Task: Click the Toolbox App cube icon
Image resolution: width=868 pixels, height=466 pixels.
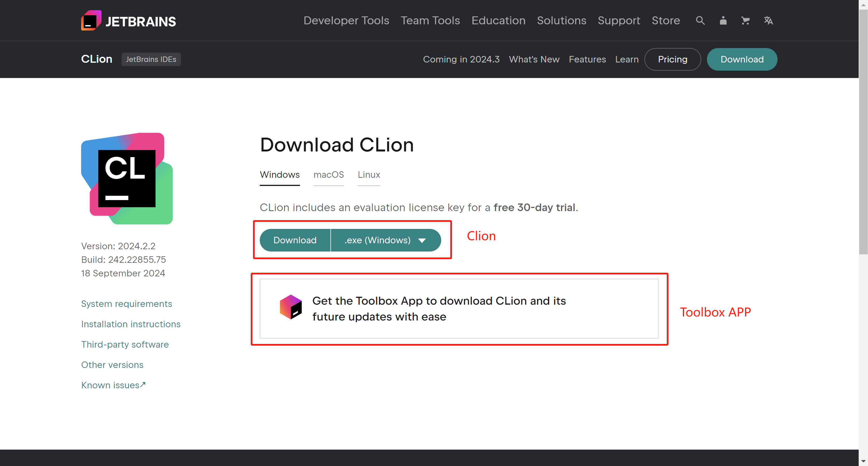Action: pos(291,307)
